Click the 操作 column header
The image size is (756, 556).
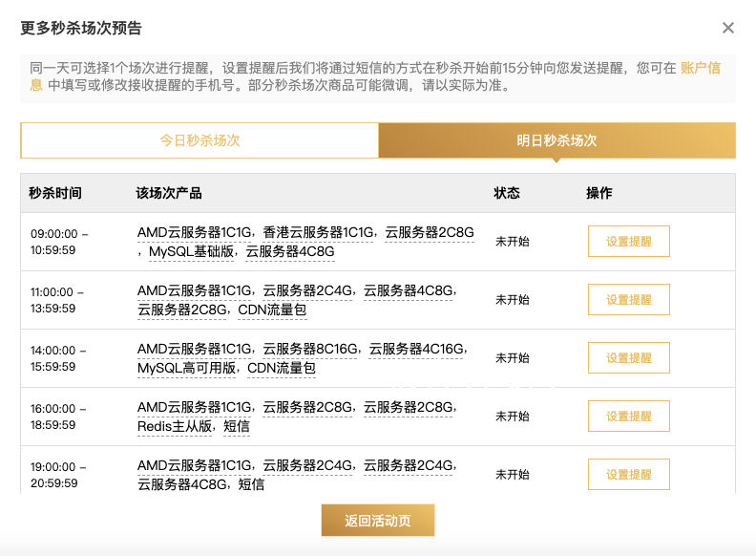point(599,193)
